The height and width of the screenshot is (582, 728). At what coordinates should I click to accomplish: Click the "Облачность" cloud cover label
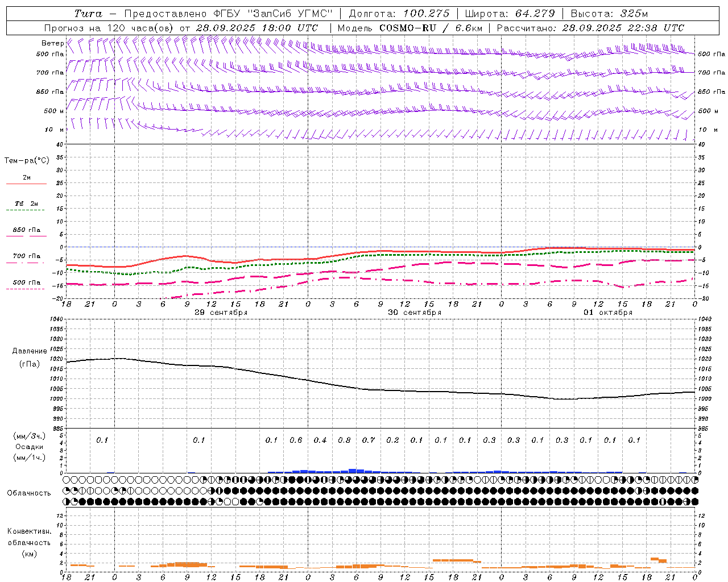(29, 493)
